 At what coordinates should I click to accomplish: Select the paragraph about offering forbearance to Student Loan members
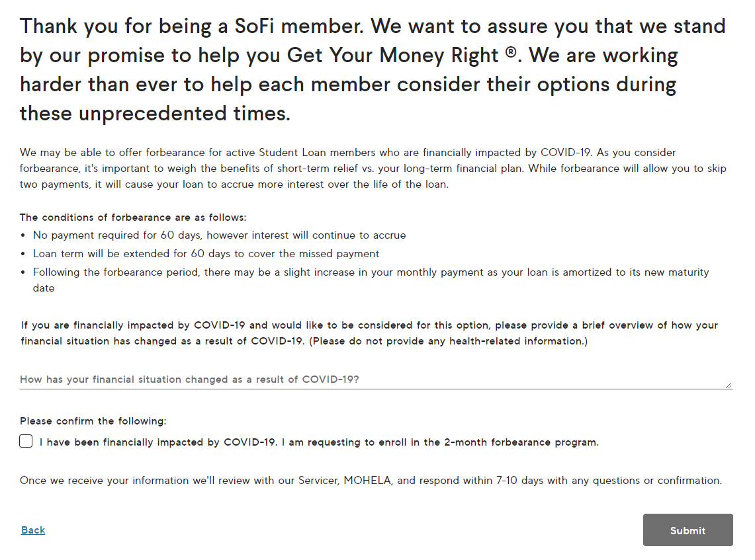point(373,169)
